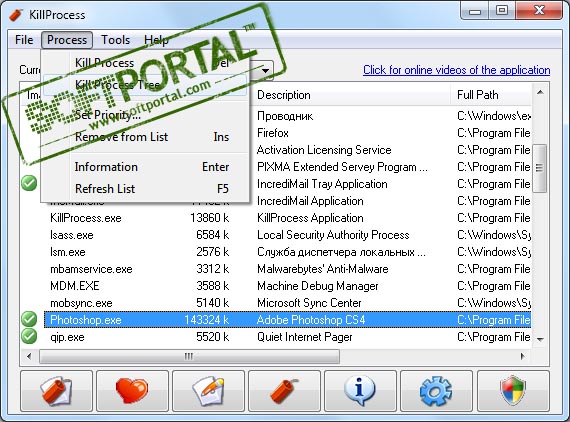Click the dynamite kill process toolbar icon
This screenshot has width=570, height=422.
[x=284, y=391]
